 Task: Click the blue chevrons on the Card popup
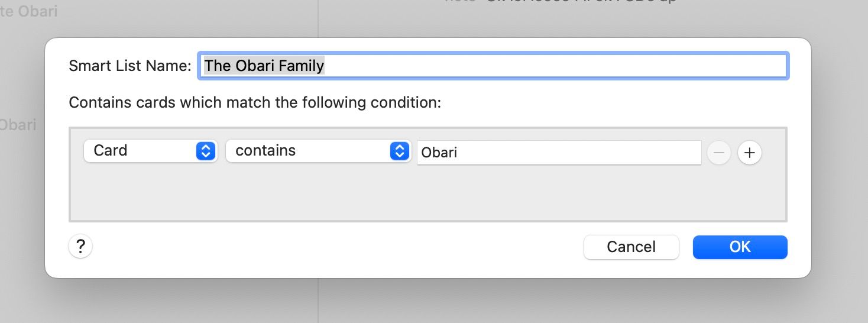[x=205, y=151]
